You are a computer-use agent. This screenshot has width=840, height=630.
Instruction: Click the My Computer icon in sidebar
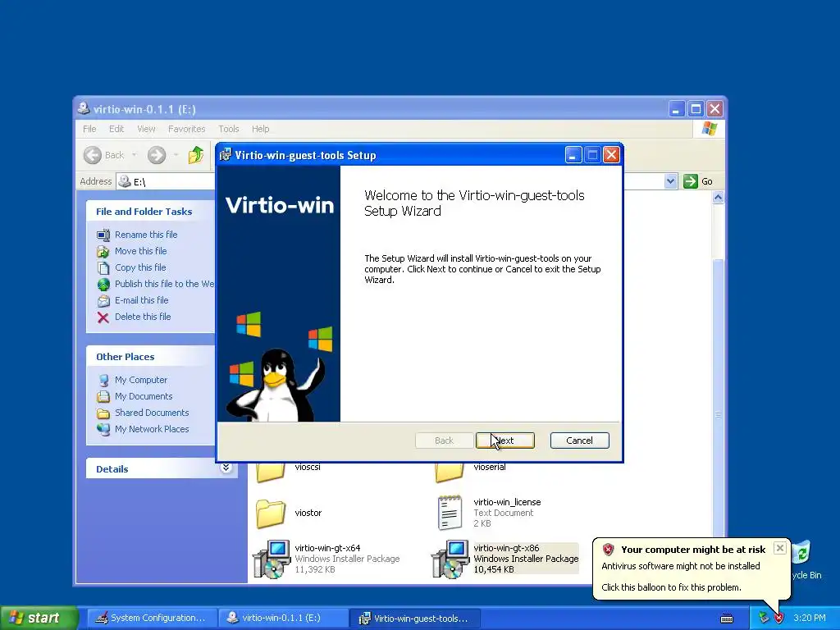(103, 381)
